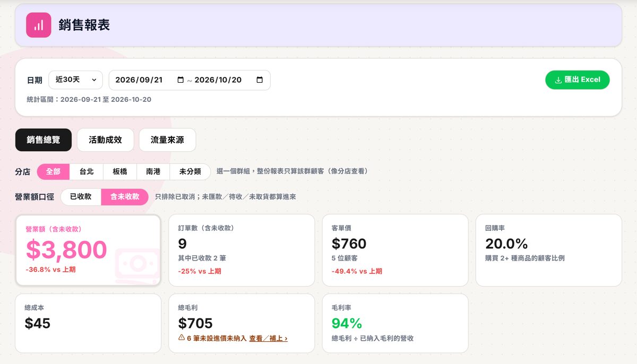Switch to the 銷售總覽 tab
Viewport: 637px width, 364px height.
(44, 140)
